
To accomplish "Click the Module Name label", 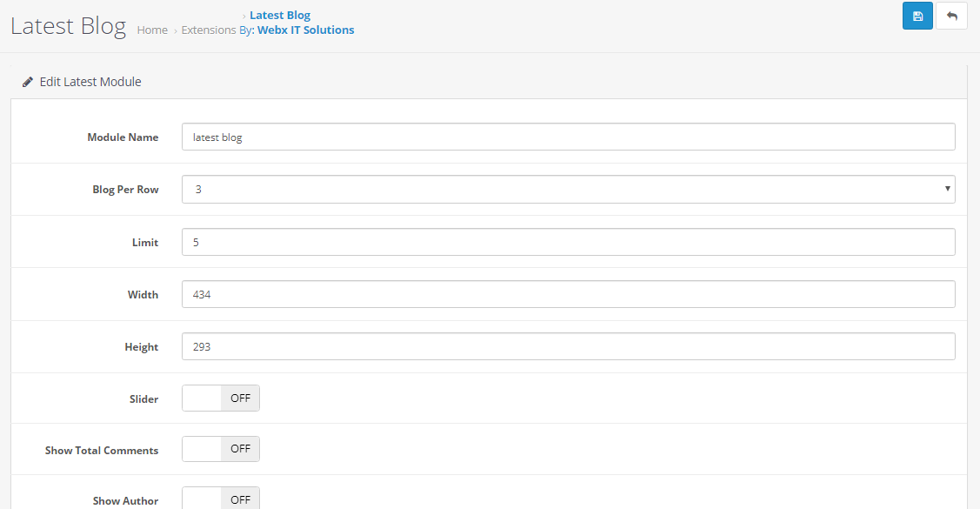I will 123,137.
